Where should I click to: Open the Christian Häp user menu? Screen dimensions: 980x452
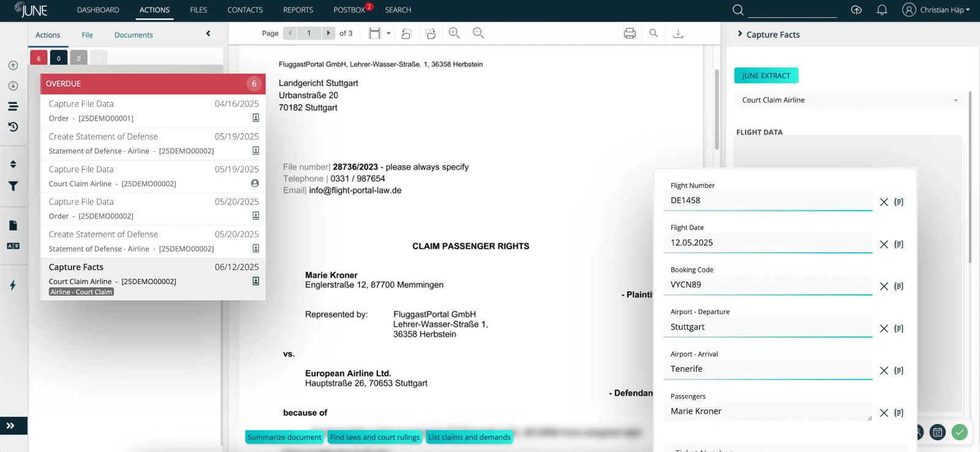pos(937,10)
